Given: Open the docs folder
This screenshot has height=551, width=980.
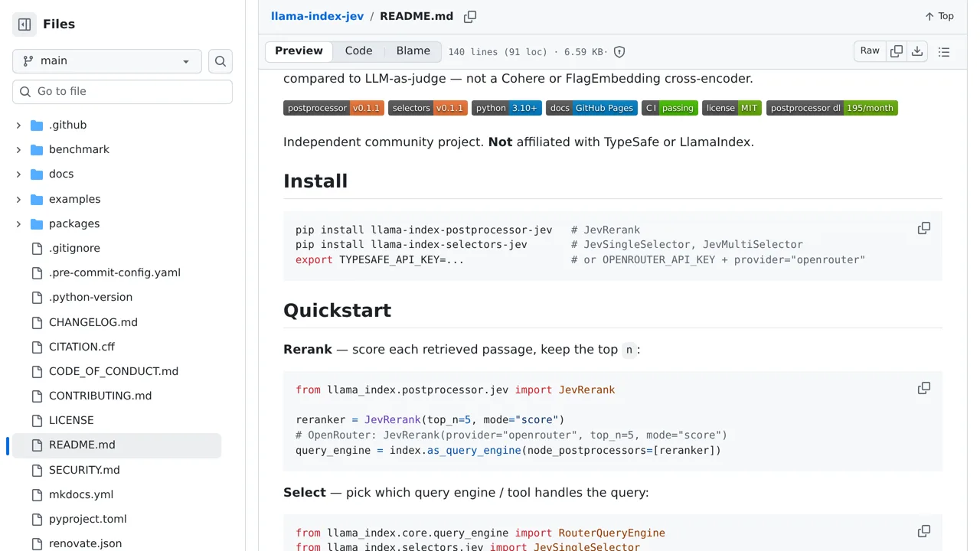Looking at the screenshot, I should (x=61, y=174).
